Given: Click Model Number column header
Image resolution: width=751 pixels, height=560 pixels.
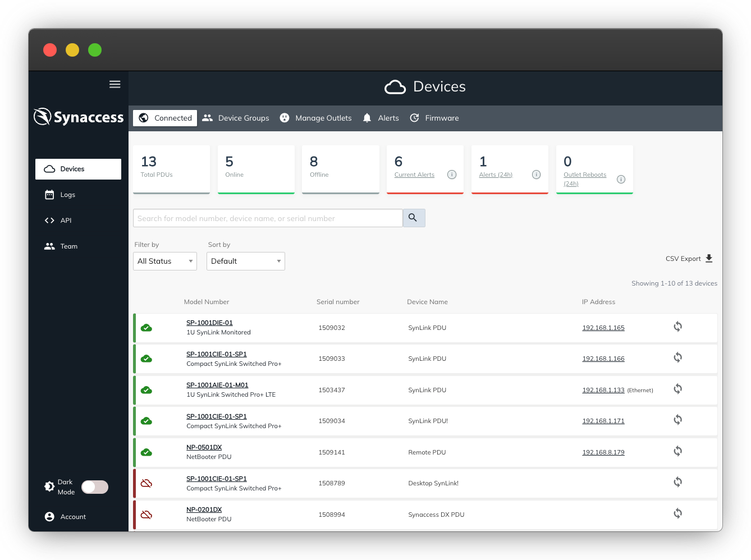Looking at the screenshot, I should pyautogui.click(x=207, y=302).
